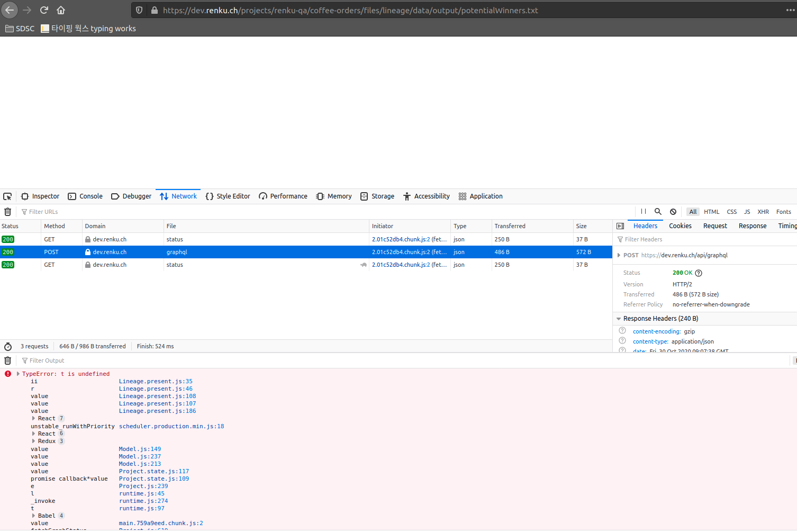Screen dimensions: 797x532
Task: Enable the JS request filter
Action: (x=747, y=211)
